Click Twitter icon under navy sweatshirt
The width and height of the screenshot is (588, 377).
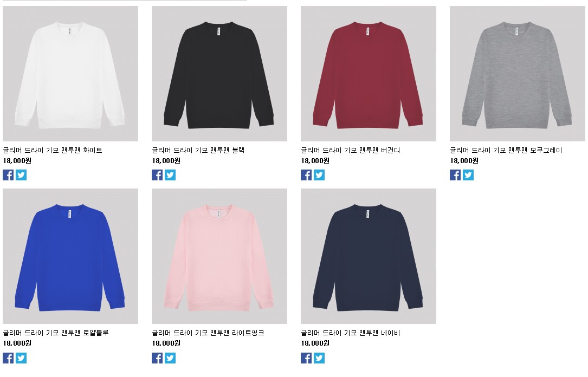click(319, 358)
